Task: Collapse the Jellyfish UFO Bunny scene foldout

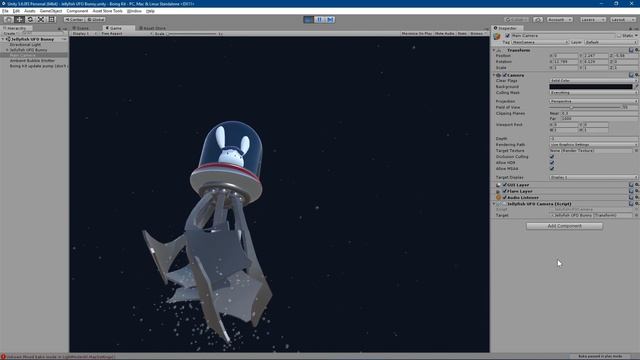Action: (3, 39)
